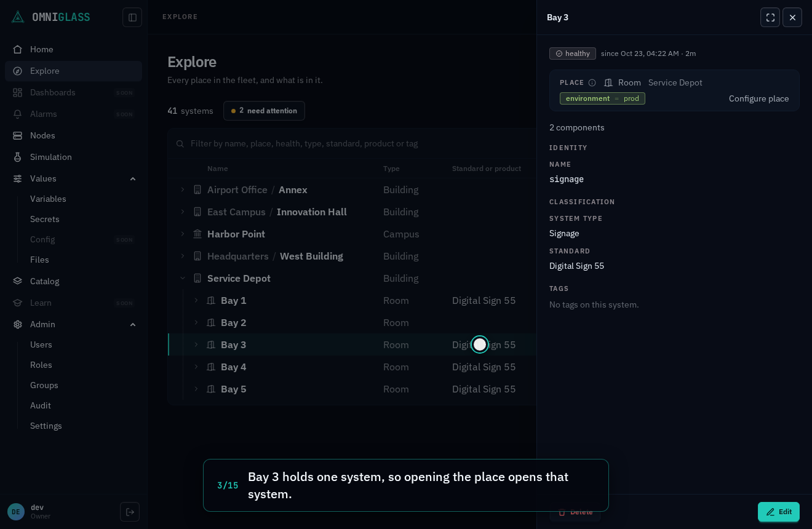Open Groups under Admin
The width and height of the screenshot is (812, 529).
pos(44,385)
